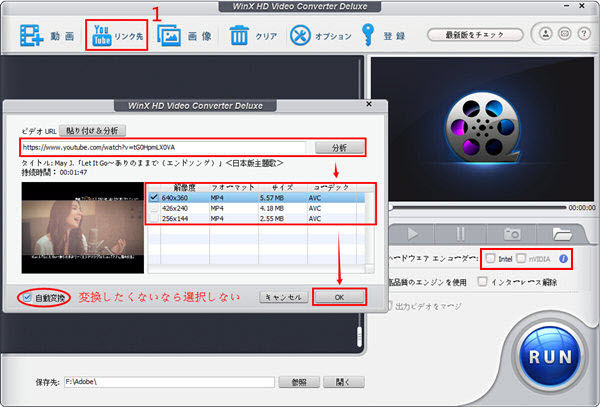This screenshot has height=407, width=600.
Task: Click the 解像度 column header
Action: pos(185,187)
